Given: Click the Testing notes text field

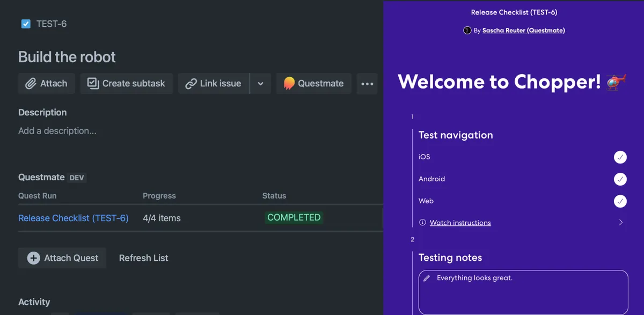Looking at the screenshot, I should (523, 292).
